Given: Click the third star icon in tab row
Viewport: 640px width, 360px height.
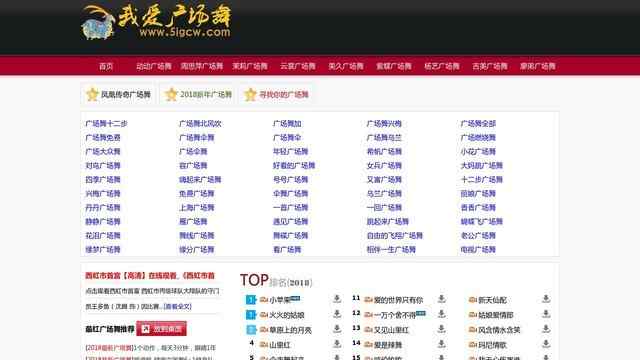Looking at the screenshot, I should pyautogui.click(x=250, y=94).
